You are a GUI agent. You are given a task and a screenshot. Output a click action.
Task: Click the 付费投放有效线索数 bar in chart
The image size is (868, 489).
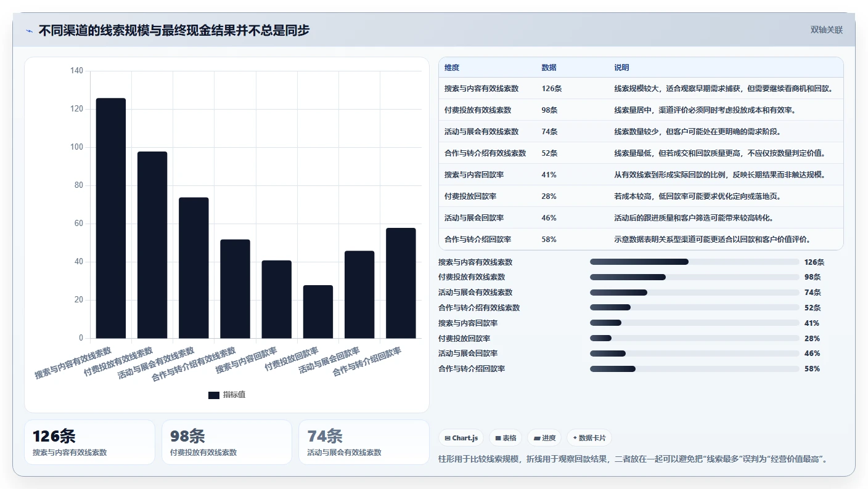pos(152,244)
